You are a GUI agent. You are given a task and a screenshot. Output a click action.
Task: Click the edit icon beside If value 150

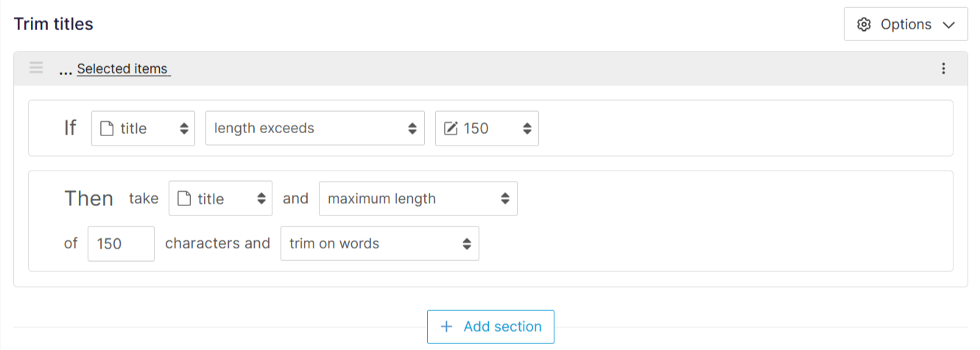451,129
